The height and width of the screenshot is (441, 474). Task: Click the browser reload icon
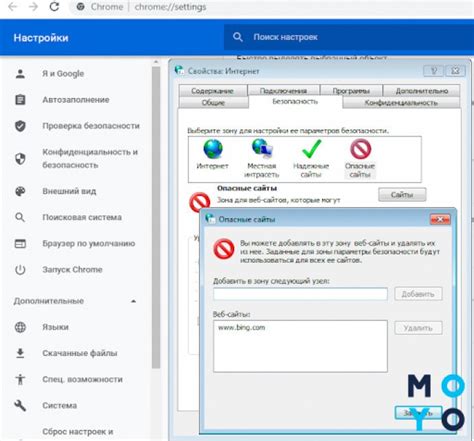click(x=54, y=7)
